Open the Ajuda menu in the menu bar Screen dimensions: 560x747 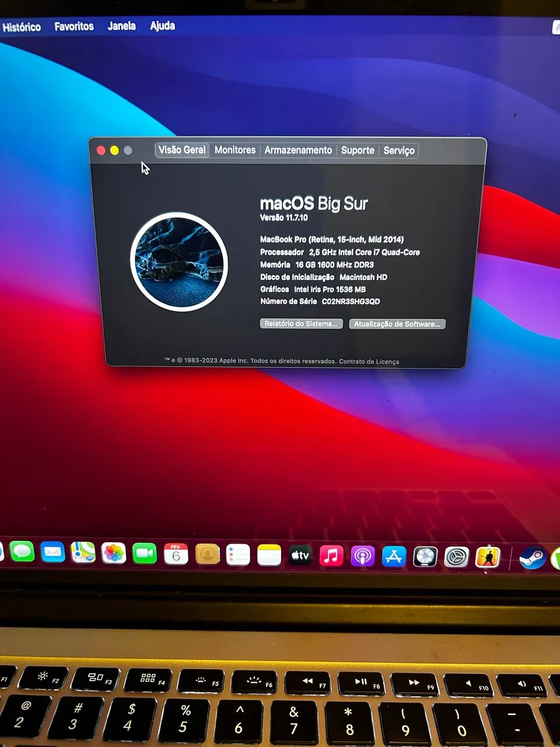click(162, 26)
